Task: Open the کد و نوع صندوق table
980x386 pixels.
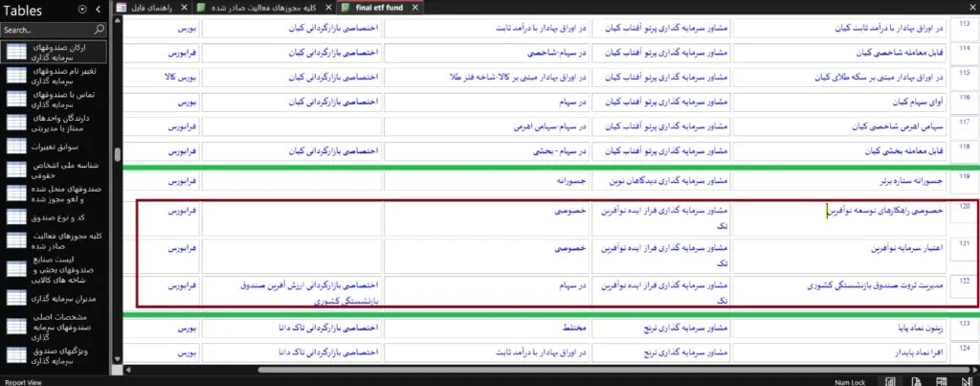Action: coord(55,216)
